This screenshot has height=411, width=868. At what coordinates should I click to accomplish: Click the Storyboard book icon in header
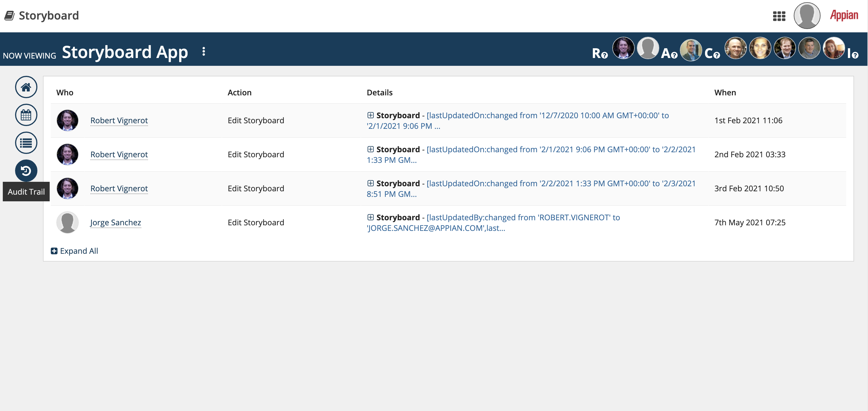coord(9,16)
